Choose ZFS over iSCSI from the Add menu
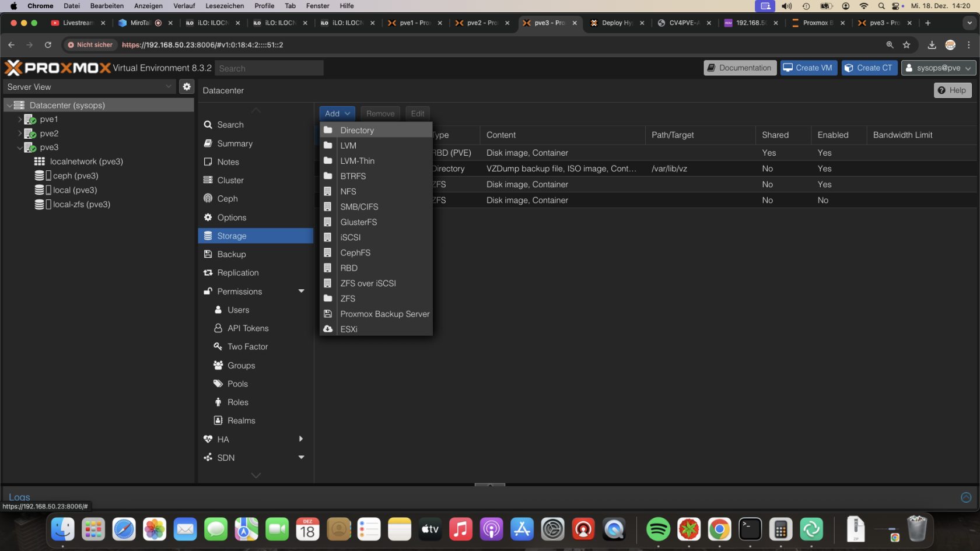This screenshot has height=551, width=980. [376, 283]
